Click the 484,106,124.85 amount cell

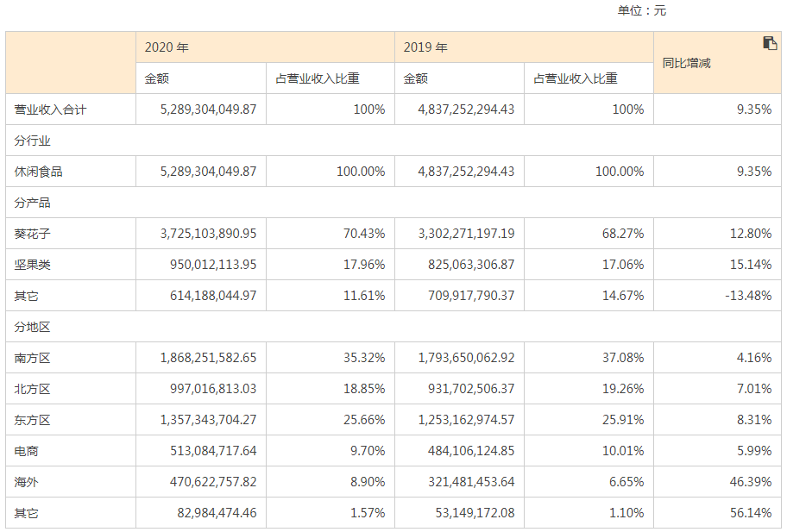point(466,451)
